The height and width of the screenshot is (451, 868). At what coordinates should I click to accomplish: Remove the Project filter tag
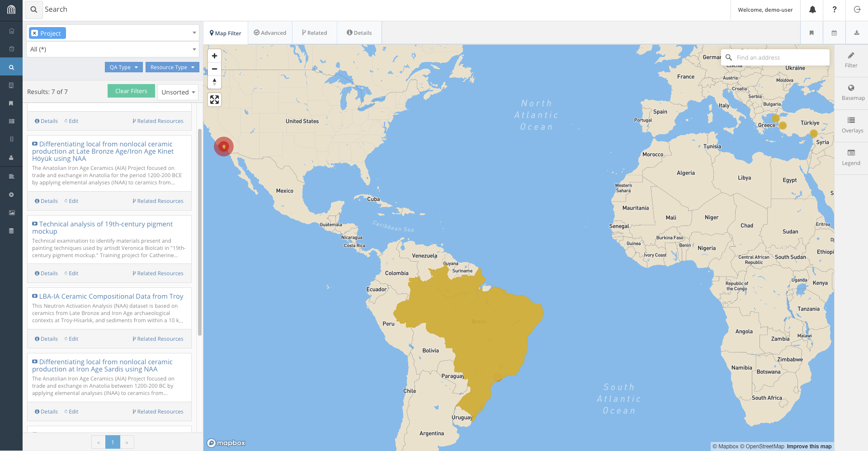[x=35, y=33]
